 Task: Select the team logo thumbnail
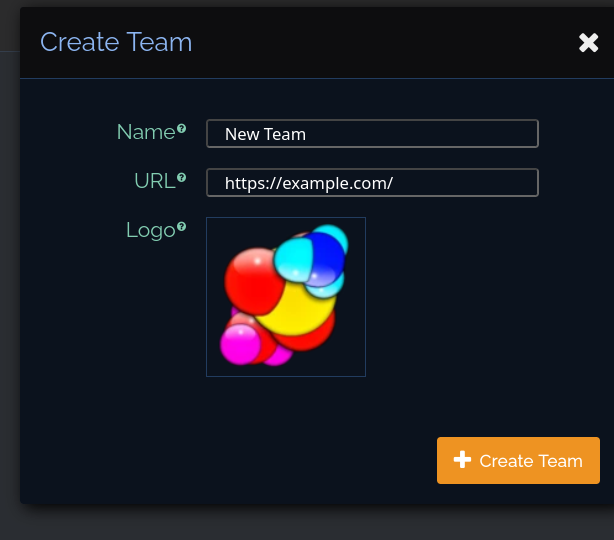(x=286, y=297)
